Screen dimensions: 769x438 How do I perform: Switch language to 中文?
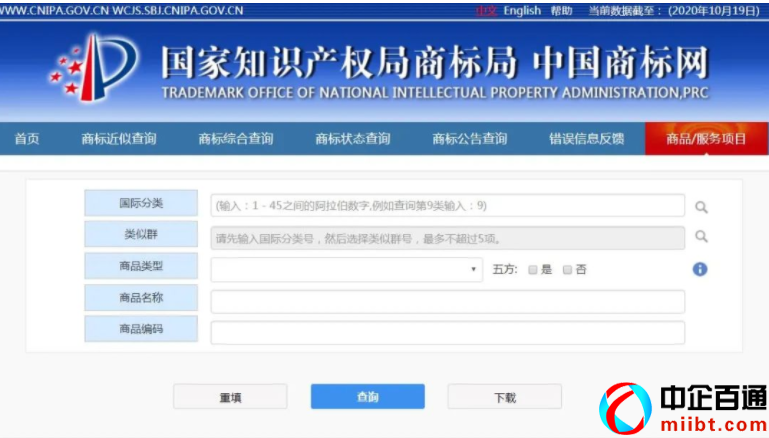(486, 10)
